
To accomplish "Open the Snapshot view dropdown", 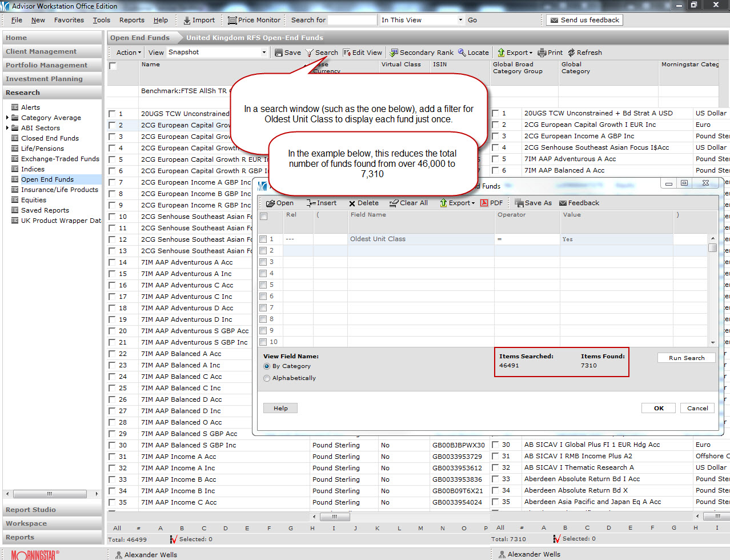I will (264, 53).
